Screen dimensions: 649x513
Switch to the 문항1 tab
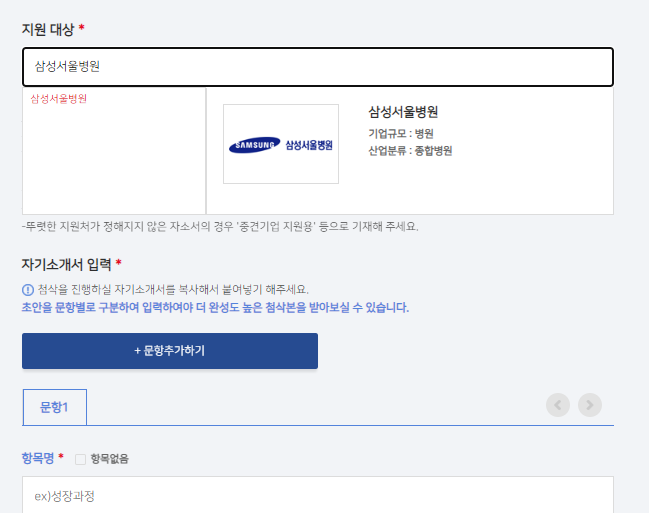click(54, 407)
